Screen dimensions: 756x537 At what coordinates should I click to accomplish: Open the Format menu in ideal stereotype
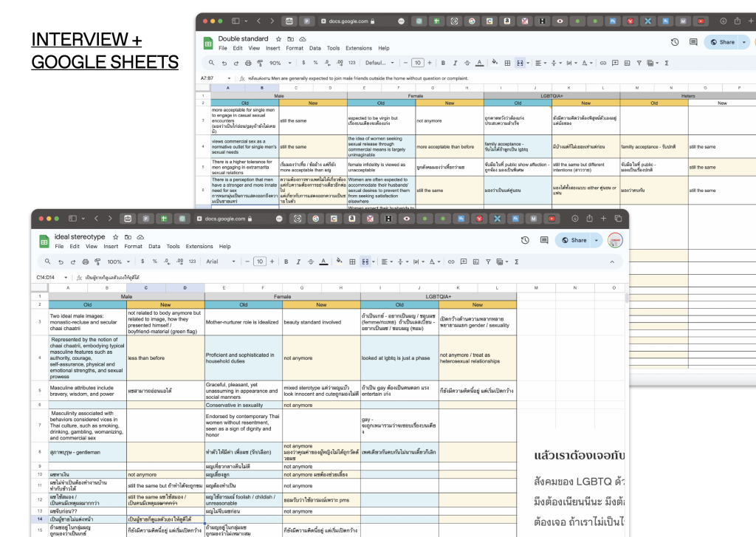point(133,246)
